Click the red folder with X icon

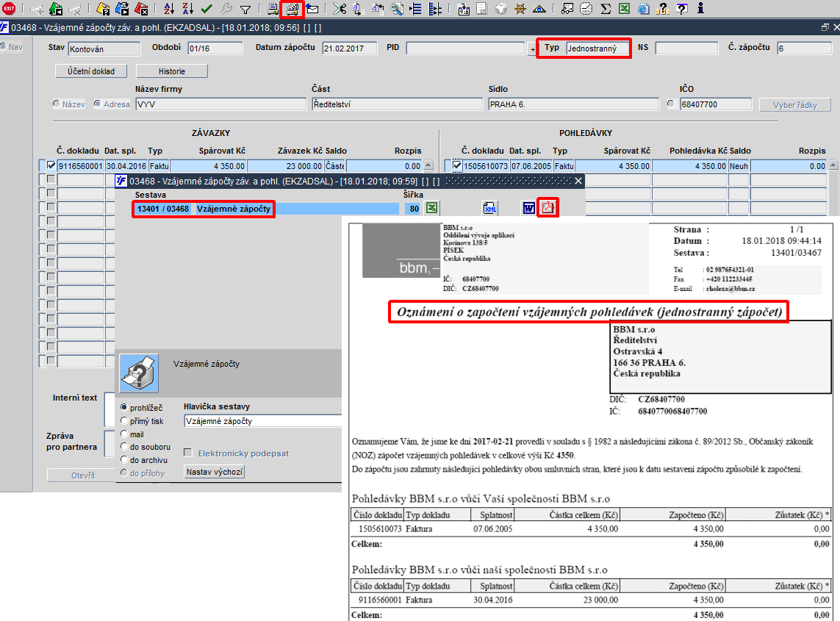point(141,9)
